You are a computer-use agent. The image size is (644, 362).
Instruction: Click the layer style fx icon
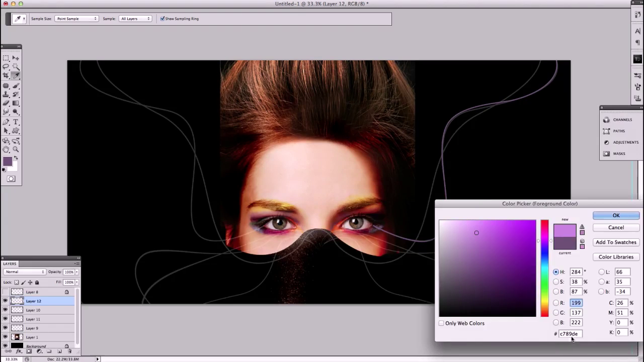click(19, 351)
